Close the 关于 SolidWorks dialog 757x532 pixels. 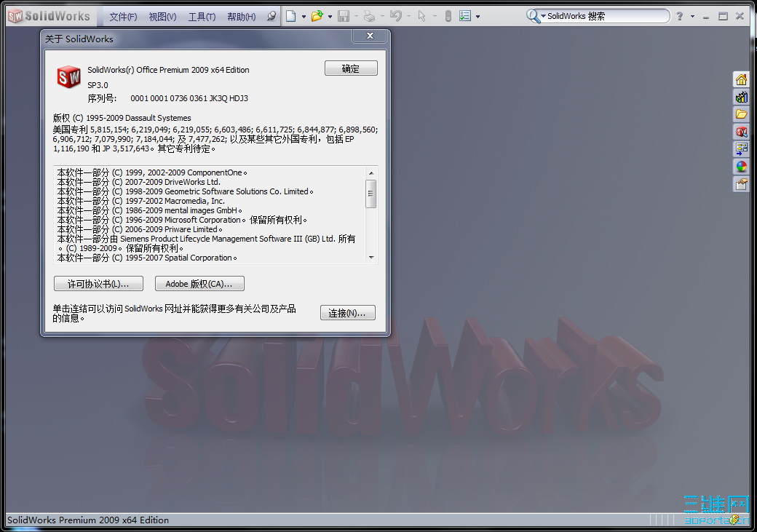(x=370, y=36)
